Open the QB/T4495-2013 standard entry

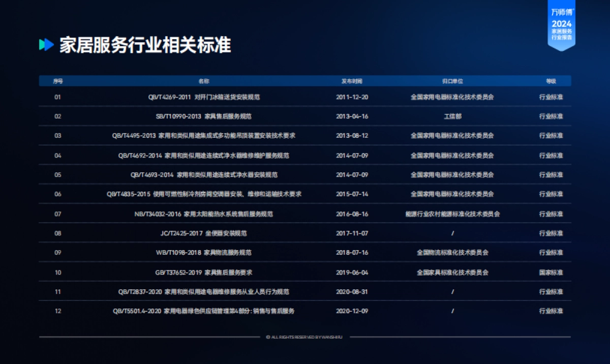(204, 136)
